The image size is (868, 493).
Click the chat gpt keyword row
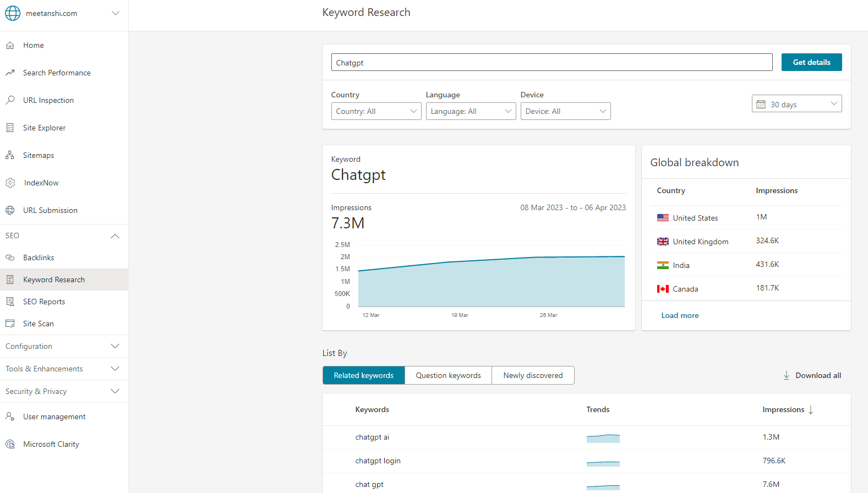point(587,484)
